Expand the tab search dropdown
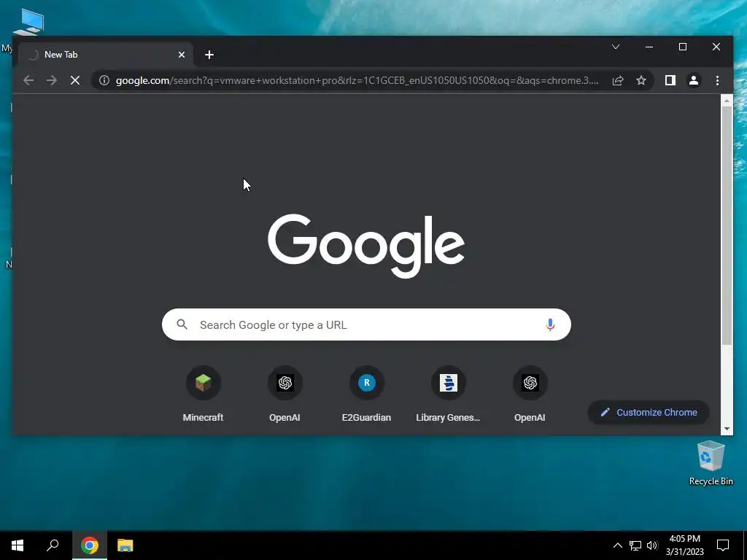The image size is (747, 560). pos(616,47)
